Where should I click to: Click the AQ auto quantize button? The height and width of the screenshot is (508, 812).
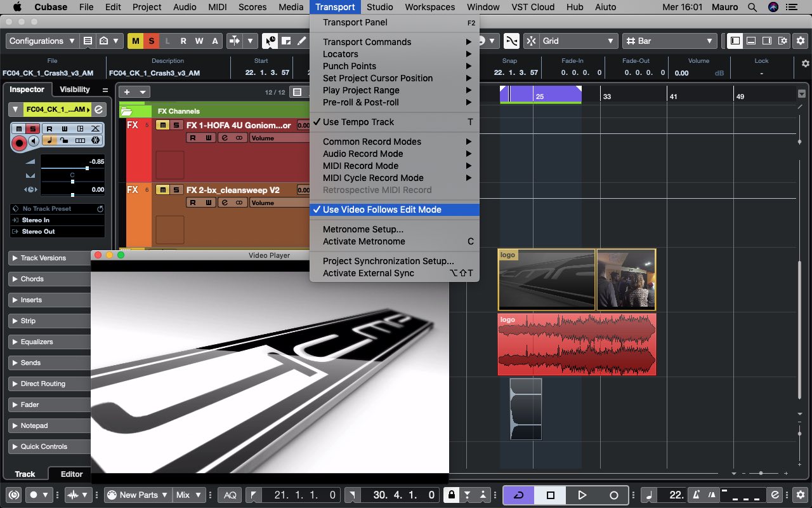[x=230, y=495]
